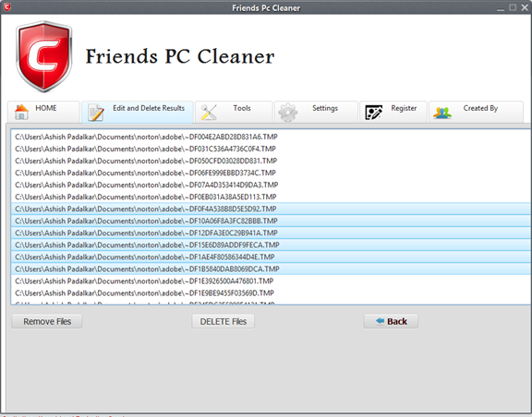Select file ~DF050CFD03028DD831.TMP
The width and height of the screenshot is (532, 417).
pyautogui.click(x=271, y=161)
